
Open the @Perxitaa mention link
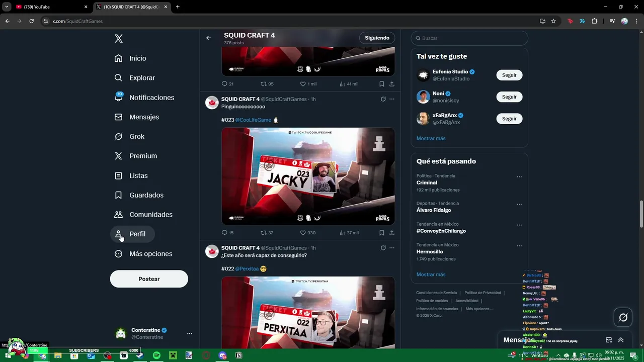[247, 269]
